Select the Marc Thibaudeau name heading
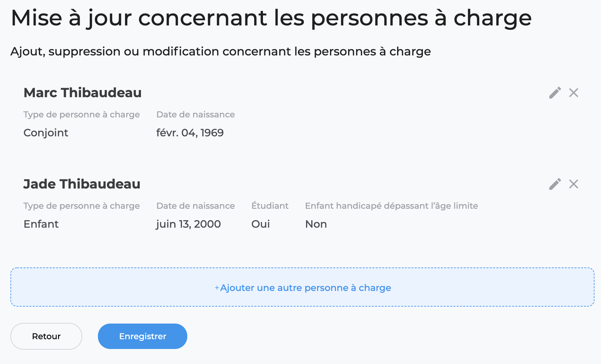Viewport: 601px width, 364px height. pyautogui.click(x=83, y=93)
